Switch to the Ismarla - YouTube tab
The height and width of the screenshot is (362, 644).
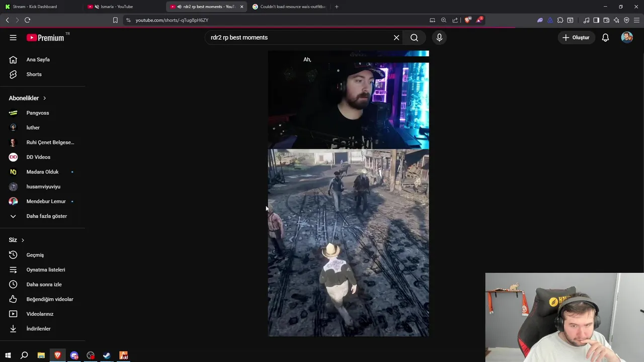[123, 7]
